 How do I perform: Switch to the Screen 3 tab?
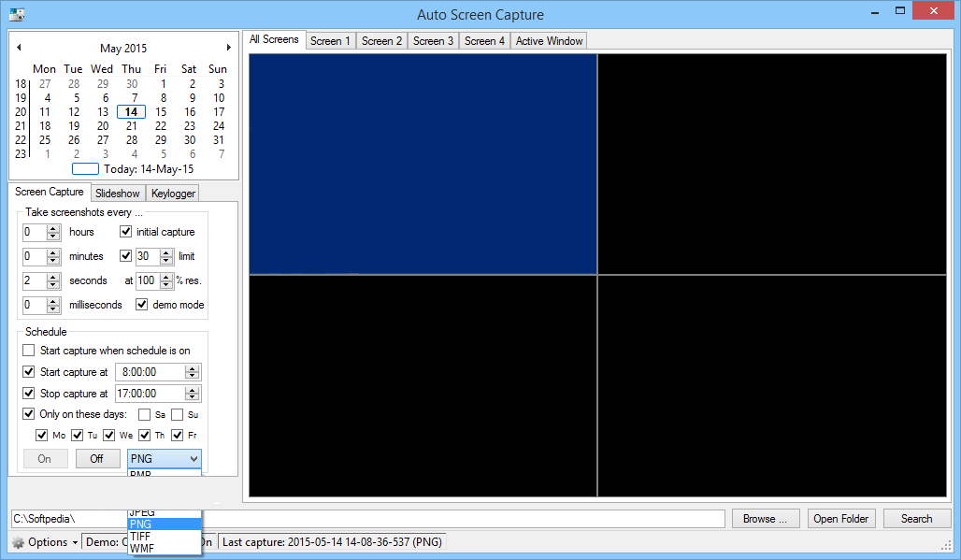pyautogui.click(x=433, y=41)
